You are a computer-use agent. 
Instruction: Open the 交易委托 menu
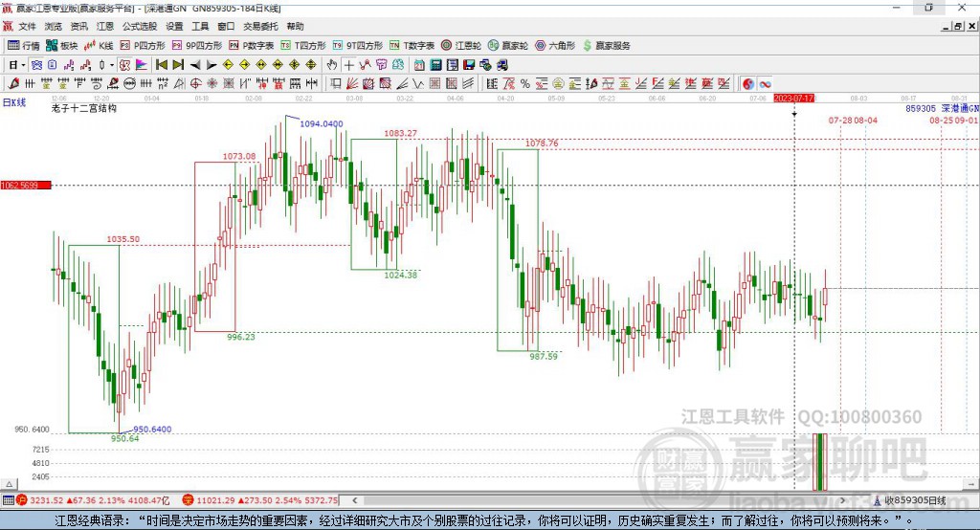(260, 26)
